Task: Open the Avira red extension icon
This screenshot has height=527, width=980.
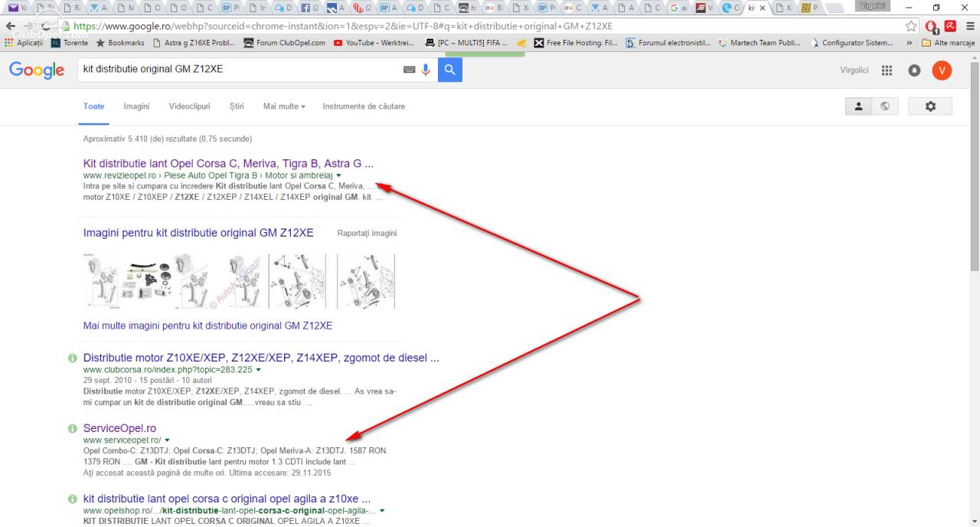Action: tap(950, 26)
